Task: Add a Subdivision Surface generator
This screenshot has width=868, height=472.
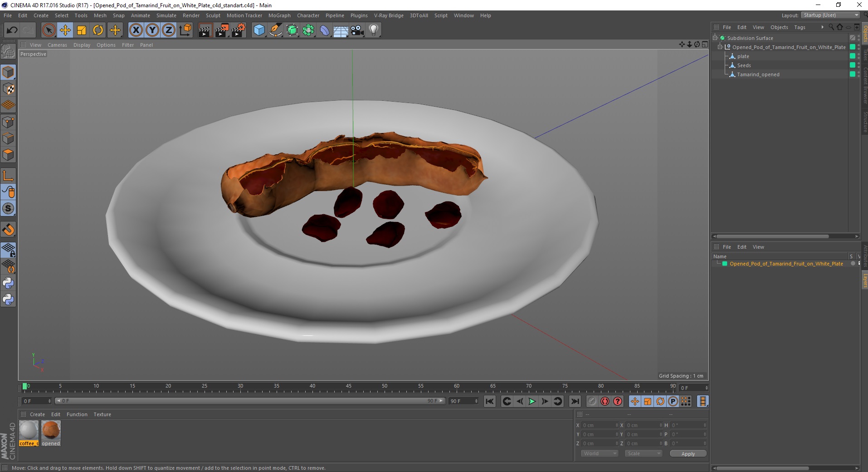Action: coord(292,30)
